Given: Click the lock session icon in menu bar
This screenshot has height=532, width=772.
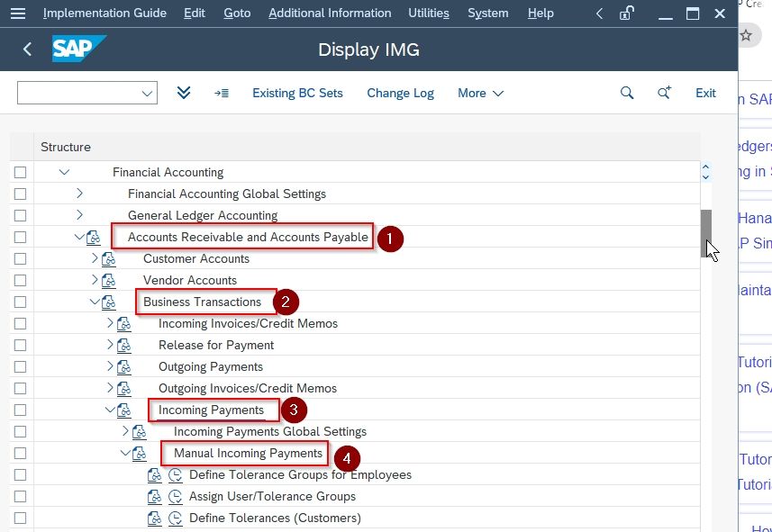Looking at the screenshot, I should (x=626, y=14).
